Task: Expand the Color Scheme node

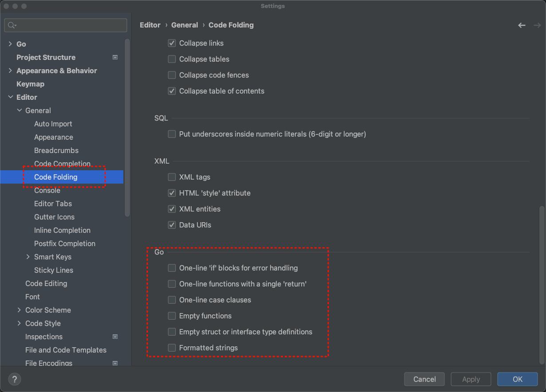Action: (x=19, y=310)
